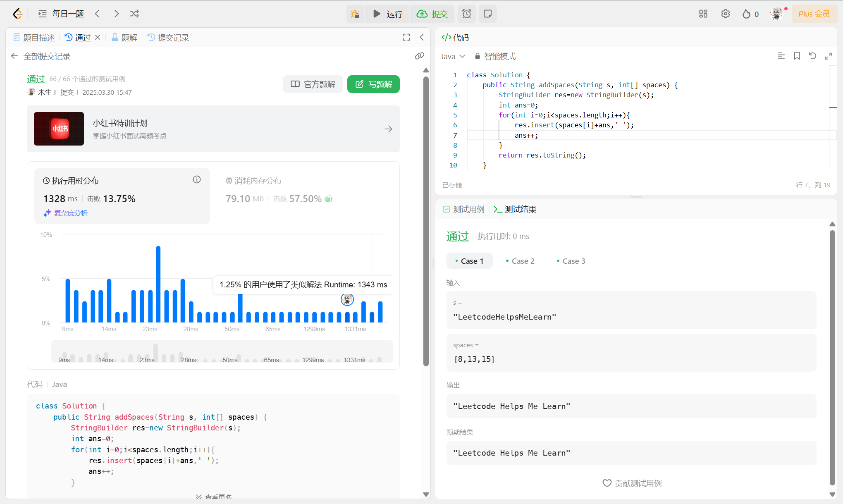Image resolution: width=843 pixels, height=504 pixels.
Task: Copy submission link via chain icon
Action: click(420, 56)
